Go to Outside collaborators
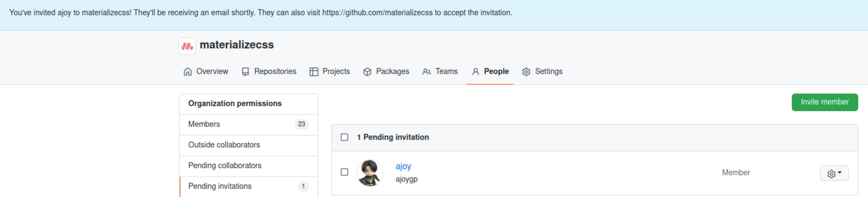This screenshot has width=868, height=197. [224, 145]
